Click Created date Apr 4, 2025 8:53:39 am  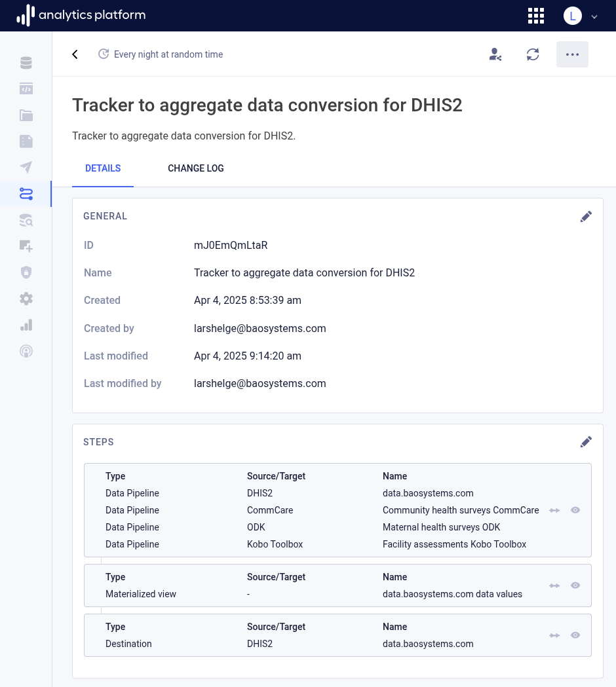pyautogui.click(x=248, y=300)
